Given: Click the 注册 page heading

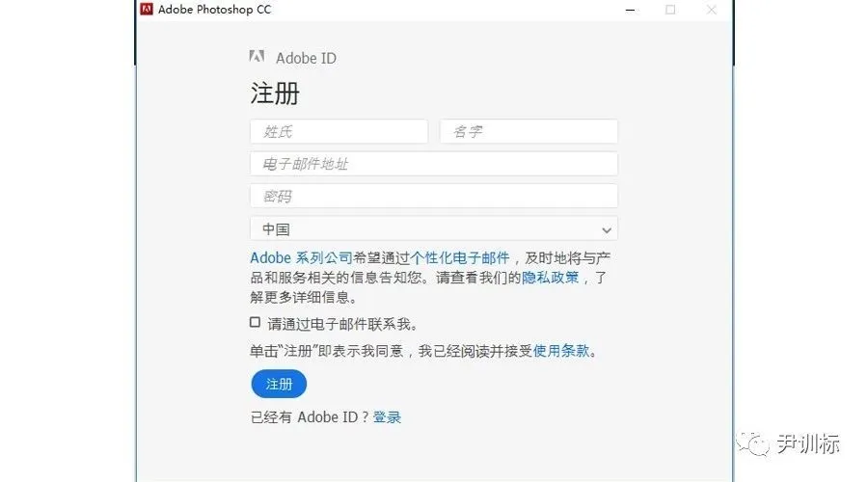Looking at the screenshot, I should 275,93.
